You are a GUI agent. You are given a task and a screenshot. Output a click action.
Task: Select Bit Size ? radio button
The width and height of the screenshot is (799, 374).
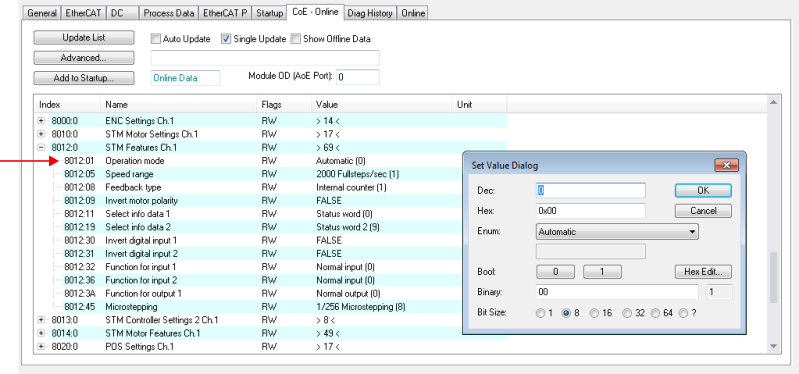click(x=683, y=313)
